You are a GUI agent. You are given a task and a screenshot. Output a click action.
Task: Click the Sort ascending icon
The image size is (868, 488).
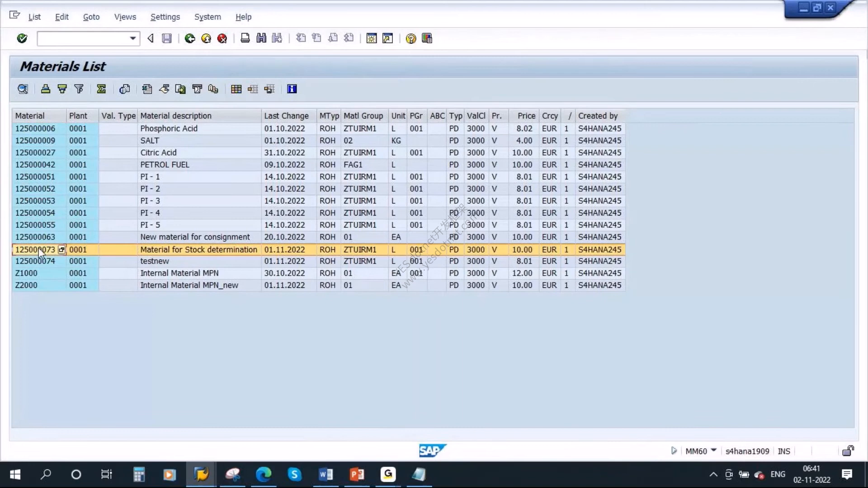(x=46, y=89)
